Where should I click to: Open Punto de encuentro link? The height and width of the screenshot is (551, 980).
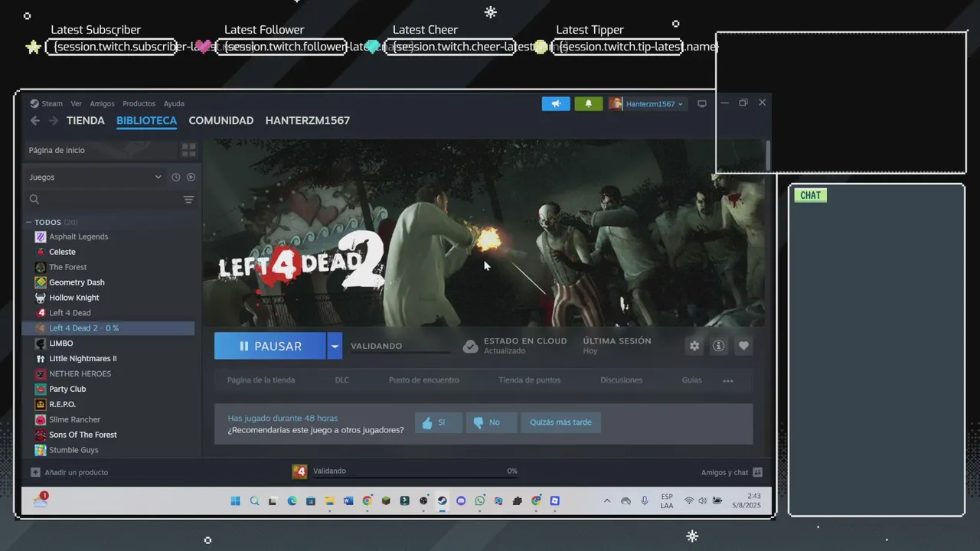[x=423, y=380]
